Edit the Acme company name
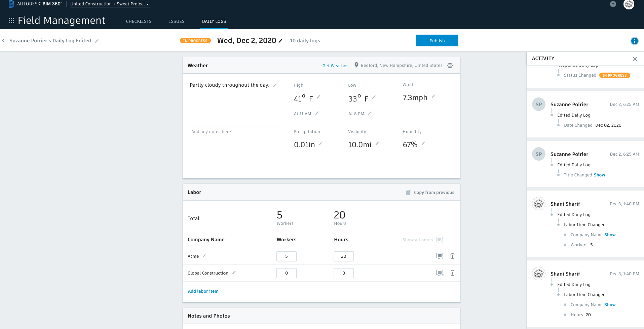Image resolution: width=644 pixels, height=329 pixels. 204,256
